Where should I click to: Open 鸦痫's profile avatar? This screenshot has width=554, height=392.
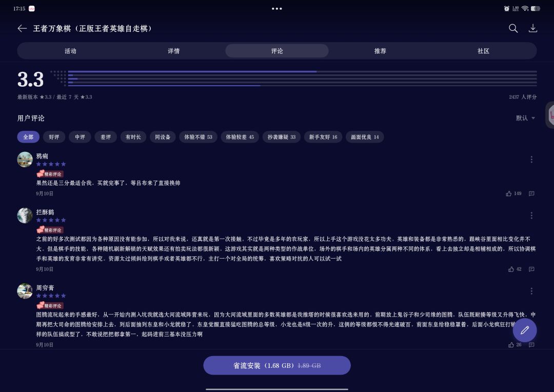point(25,160)
